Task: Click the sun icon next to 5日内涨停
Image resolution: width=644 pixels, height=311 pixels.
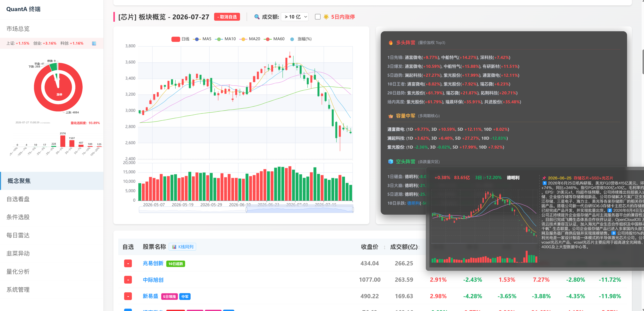Action: coord(326,17)
